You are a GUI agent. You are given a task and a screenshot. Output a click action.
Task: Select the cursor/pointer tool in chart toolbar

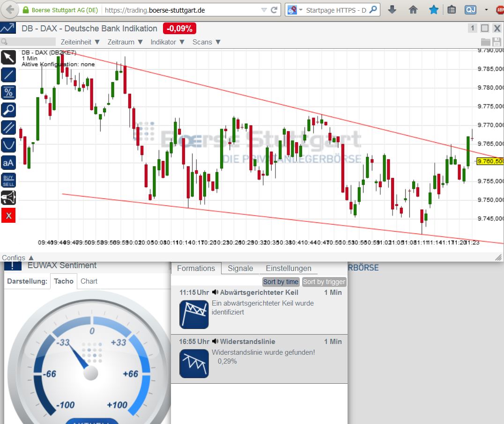[8, 57]
